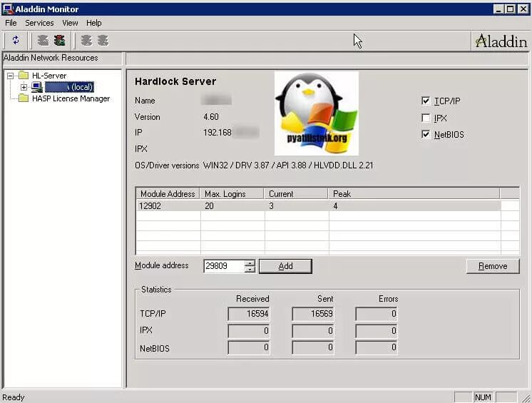
Task: Collapse the HL-Server tree node
Action: coord(11,76)
